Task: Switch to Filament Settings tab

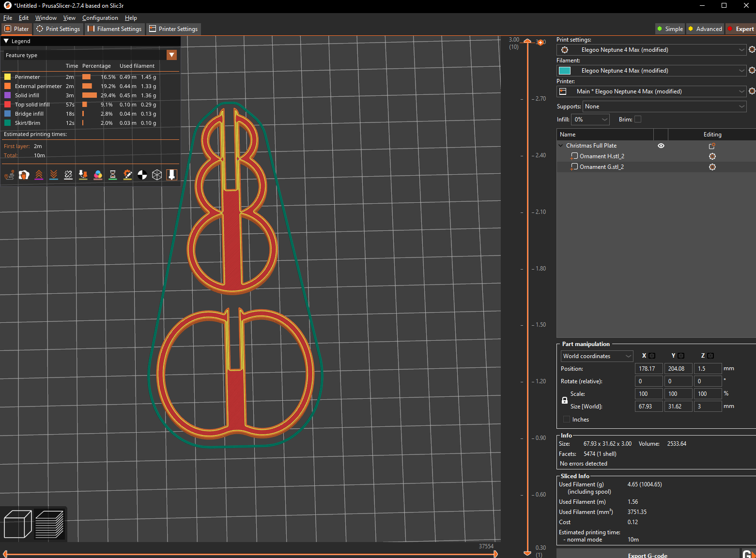Action: [115, 29]
